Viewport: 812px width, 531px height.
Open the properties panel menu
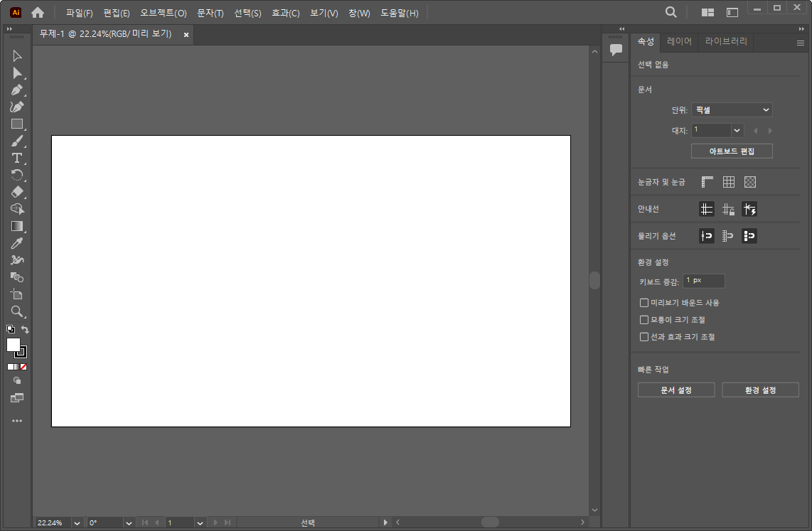(801, 43)
